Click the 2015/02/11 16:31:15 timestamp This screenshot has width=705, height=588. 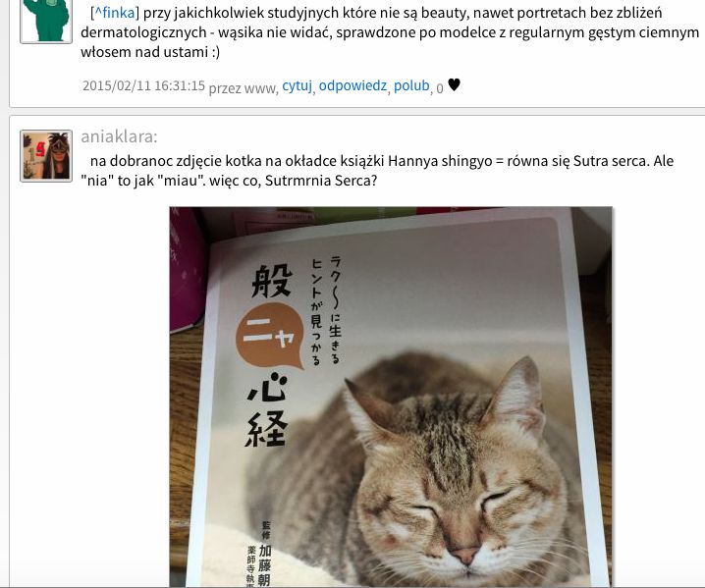(144, 85)
